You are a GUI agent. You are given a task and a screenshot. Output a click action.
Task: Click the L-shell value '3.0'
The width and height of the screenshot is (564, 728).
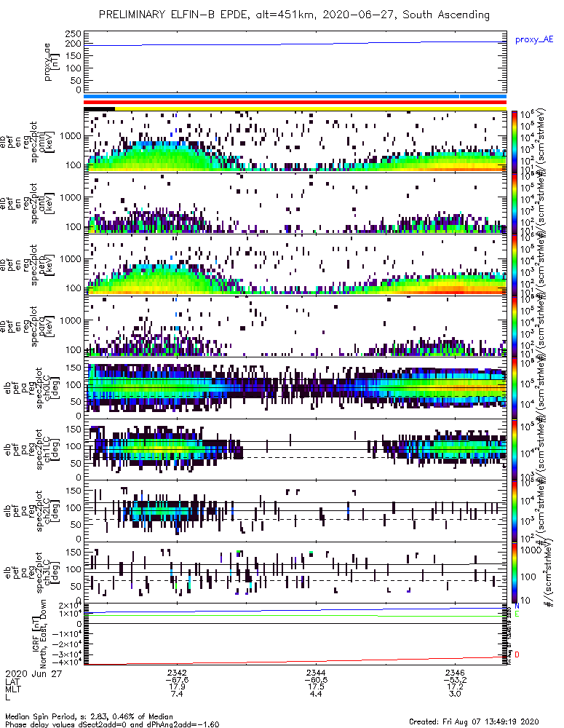click(455, 694)
